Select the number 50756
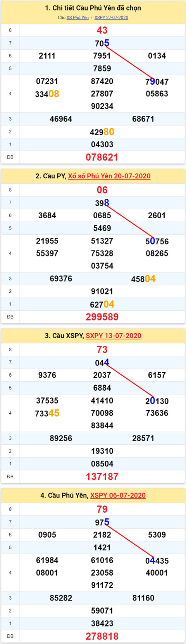Screen dimensions: 186x644 [157, 241]
